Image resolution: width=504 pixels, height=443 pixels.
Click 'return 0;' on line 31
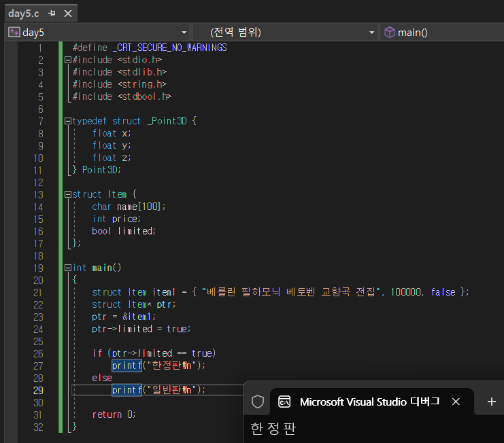coord(114,414)
